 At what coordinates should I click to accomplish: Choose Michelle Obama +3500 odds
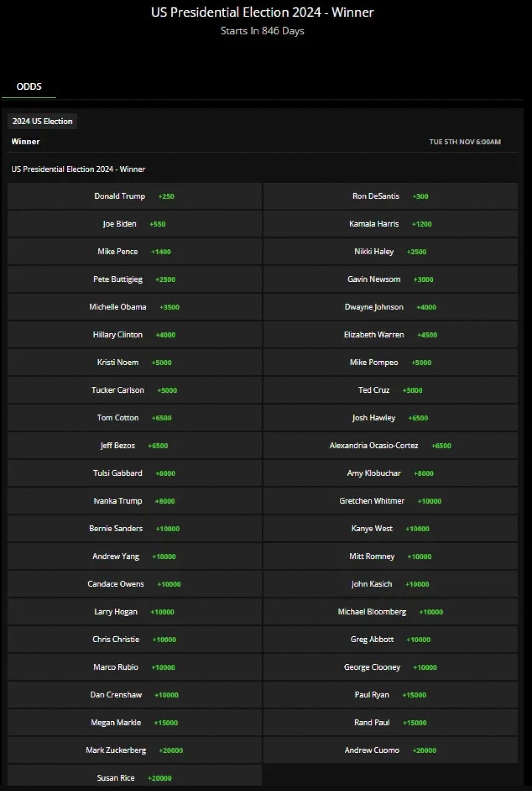(134, 307)
